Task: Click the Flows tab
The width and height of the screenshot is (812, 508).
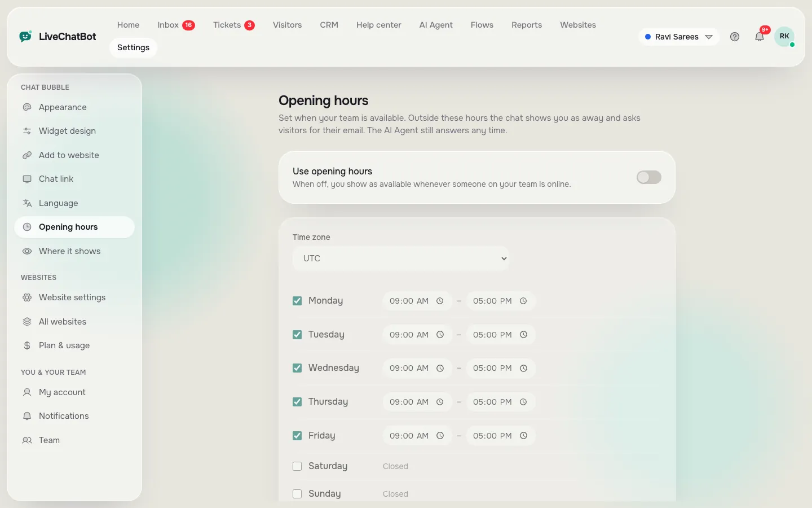Action: click(x=482, y=25)
